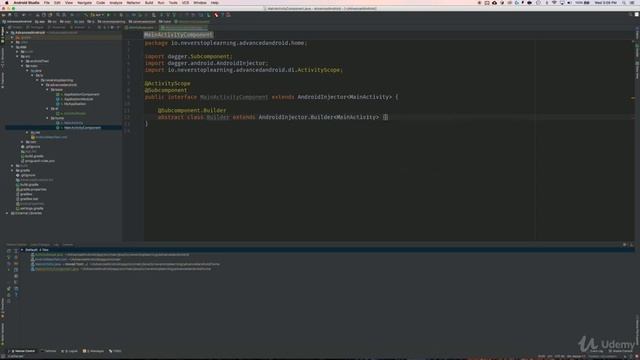Collapse the res folder in project tree
Viewport: 640px width, 360px height.
[x=27, y=132]
